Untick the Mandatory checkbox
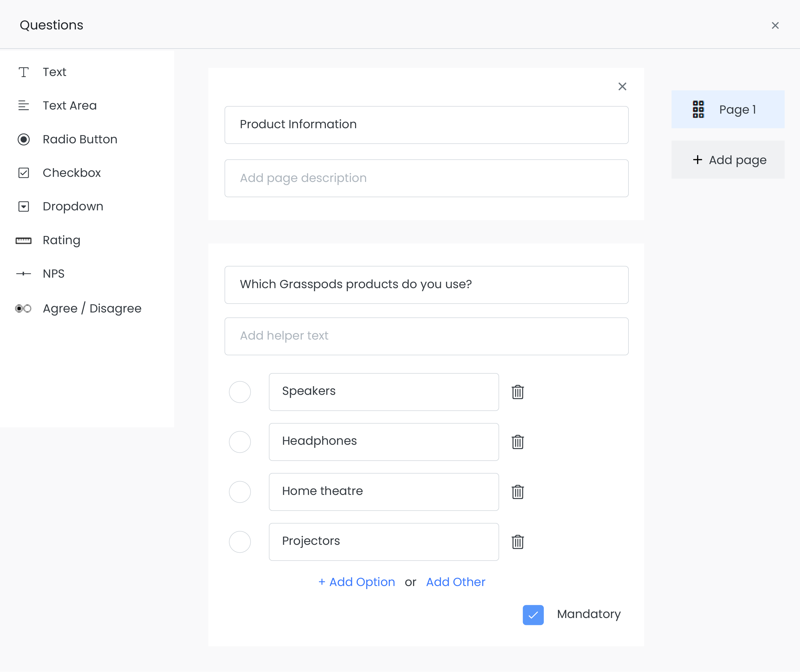The width and height of the screenshot is (800, 672). point(533,614)
